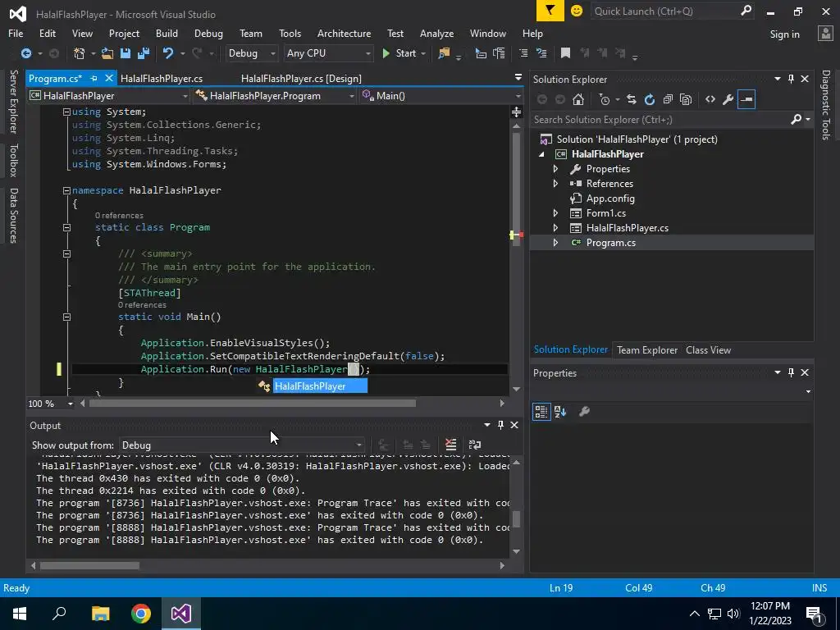Click the View Code icon in Solution Explorer
The image size is (840, 630).
point(710,99)
